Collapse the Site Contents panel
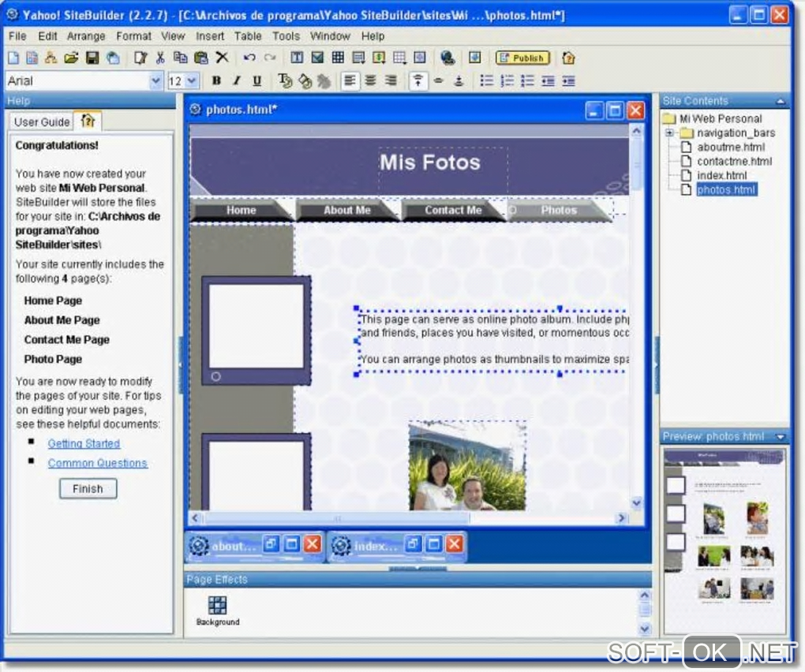The height and width of the screenshot is (672, 805). tap(781, 101)
